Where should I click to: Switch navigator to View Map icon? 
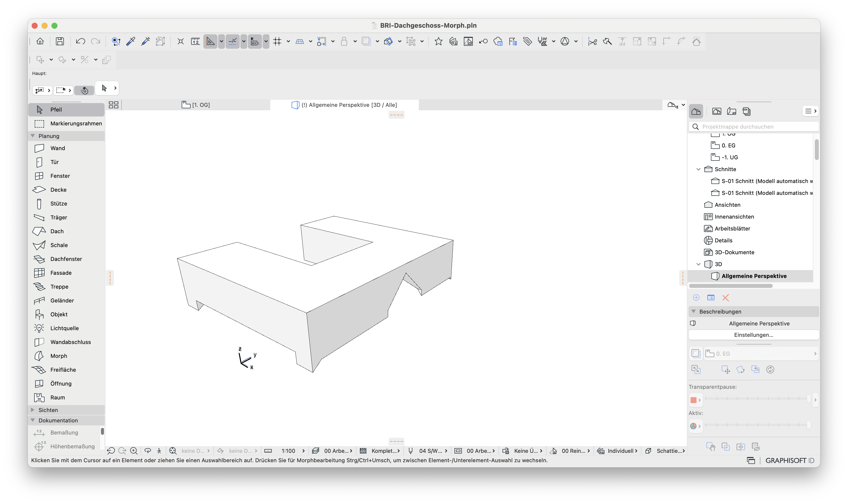pyautogui.click(x=717, y=111)
